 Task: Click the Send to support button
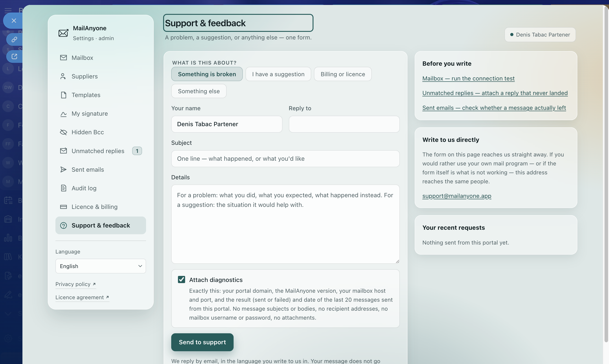coord(202,342)
